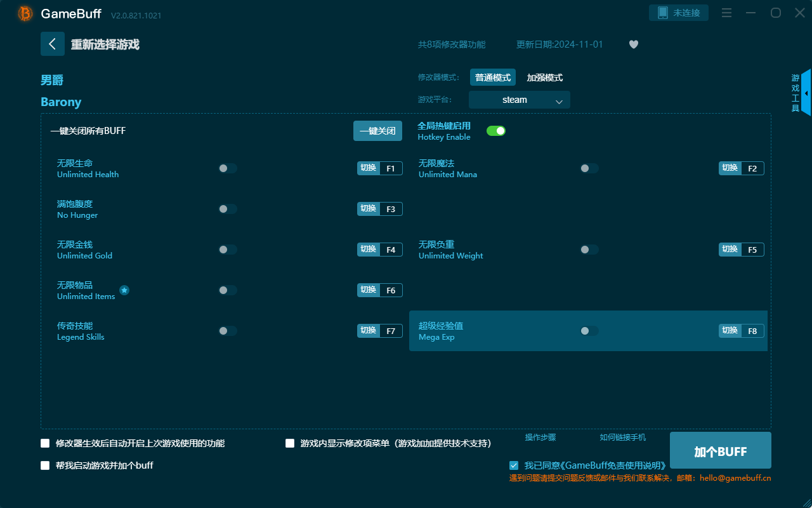Go back using the back arrow
This screenshot has width=812, height=508.
[53, 44]
